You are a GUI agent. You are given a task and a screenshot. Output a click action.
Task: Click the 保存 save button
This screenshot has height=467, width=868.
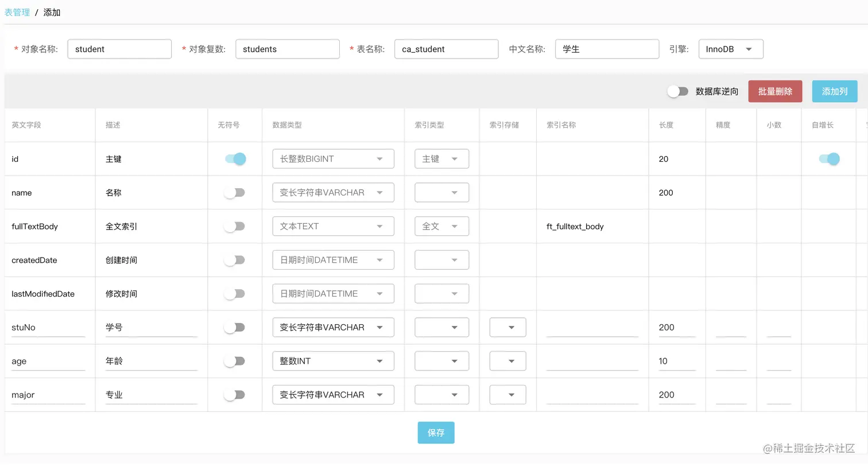(436, 433)
